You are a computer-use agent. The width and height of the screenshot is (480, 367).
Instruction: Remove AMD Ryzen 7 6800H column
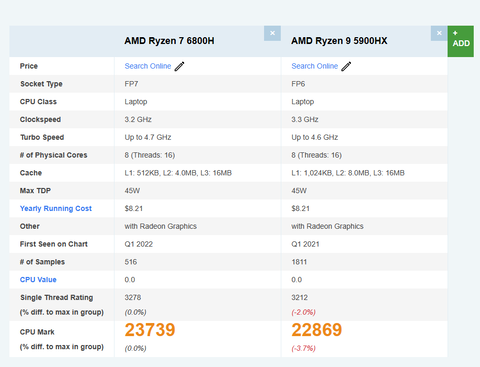pyautogui.click(x=272, y=33)
